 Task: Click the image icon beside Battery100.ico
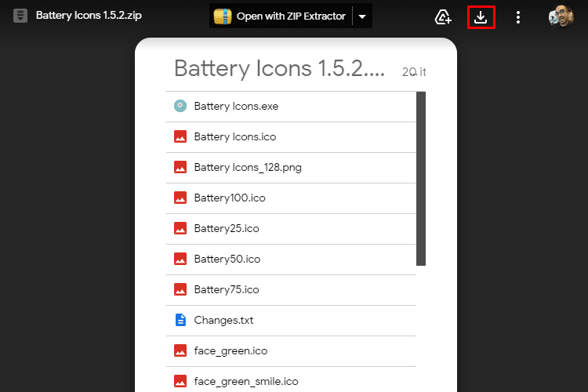pyautogui.click(x=180, y=198)
